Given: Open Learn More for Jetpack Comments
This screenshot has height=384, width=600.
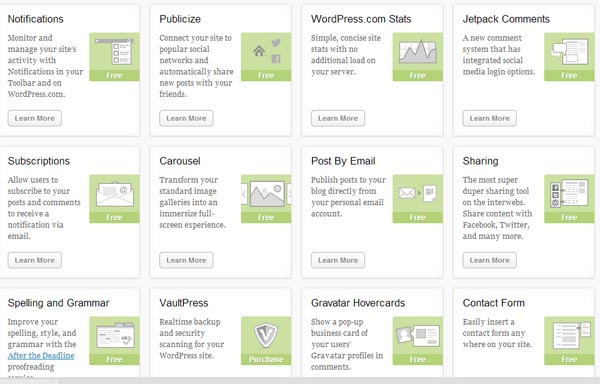Looking at the screenshot, I should (x=489, y=118).
